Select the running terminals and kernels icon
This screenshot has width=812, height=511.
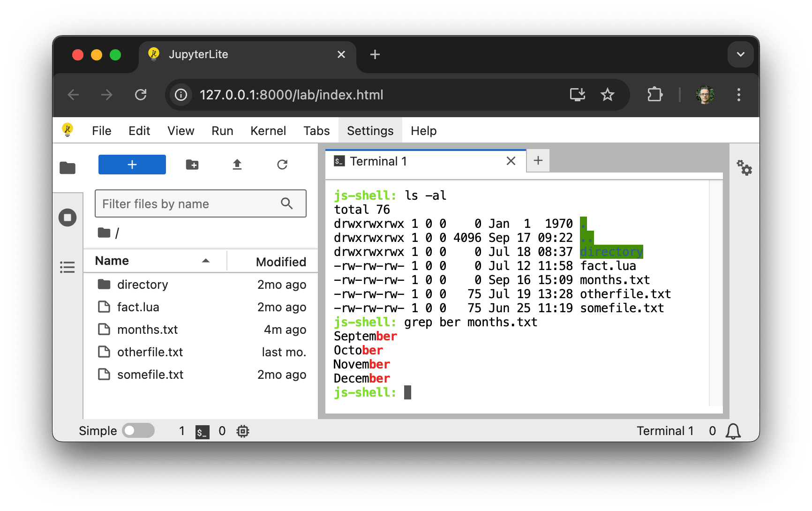(68, 217)
